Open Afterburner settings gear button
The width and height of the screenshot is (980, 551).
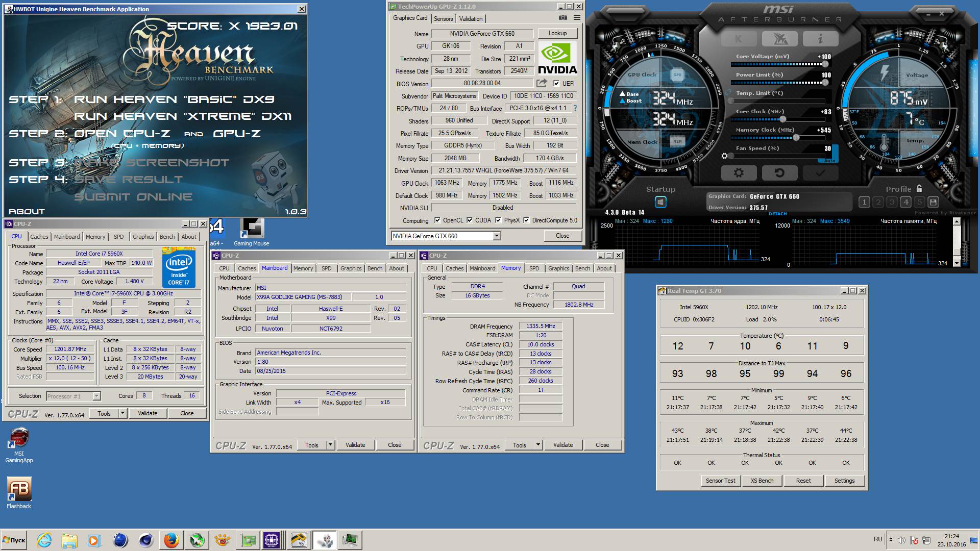pyautogui.click(x=739, y=173)
